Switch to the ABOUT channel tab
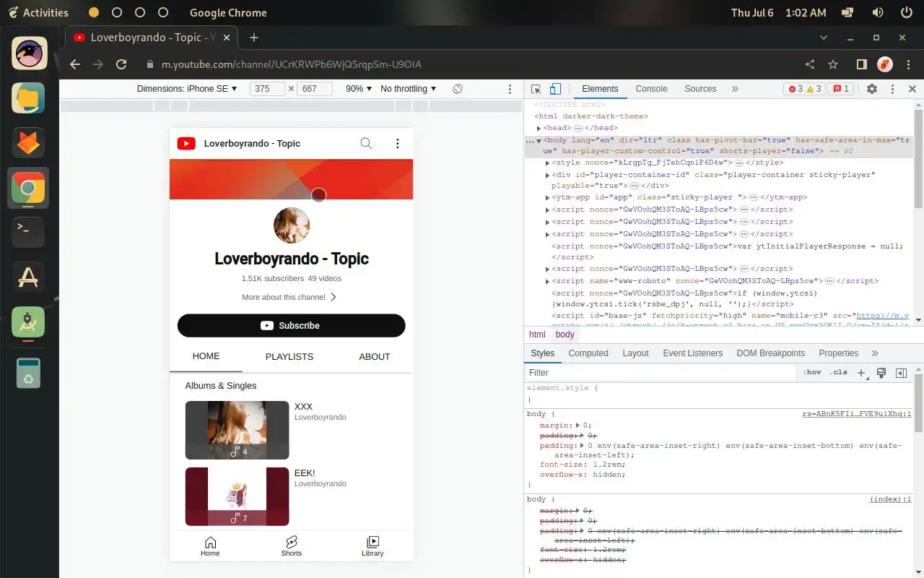The image size is (924, 578). (375, 357)
